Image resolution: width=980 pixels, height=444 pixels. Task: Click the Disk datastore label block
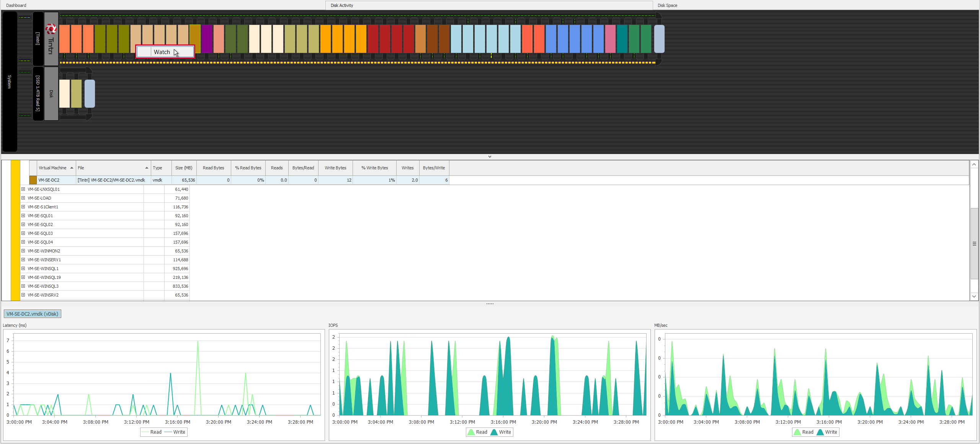(x=51, y=93)
